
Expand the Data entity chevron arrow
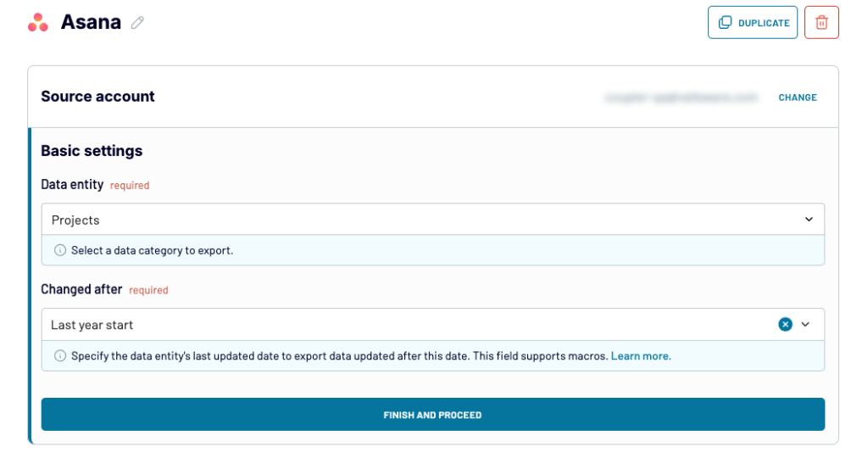[809, 220]
